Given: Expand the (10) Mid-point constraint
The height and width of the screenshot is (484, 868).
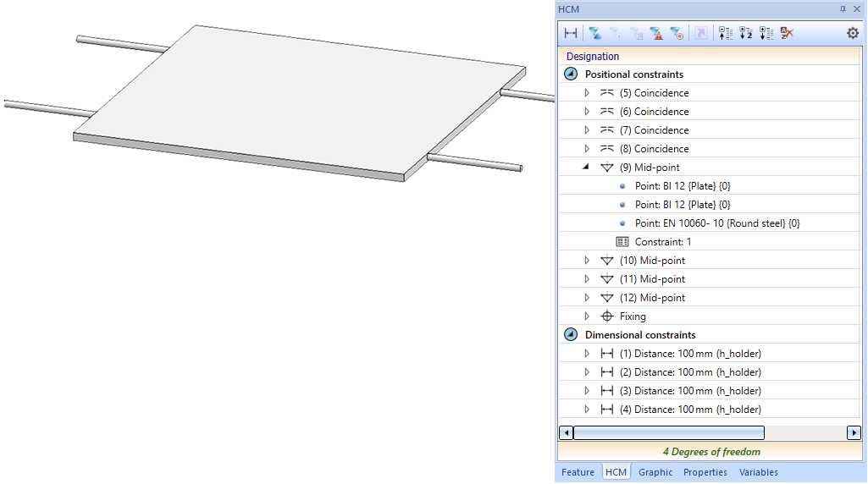Looking at the screenshot, I should [587, 260].
